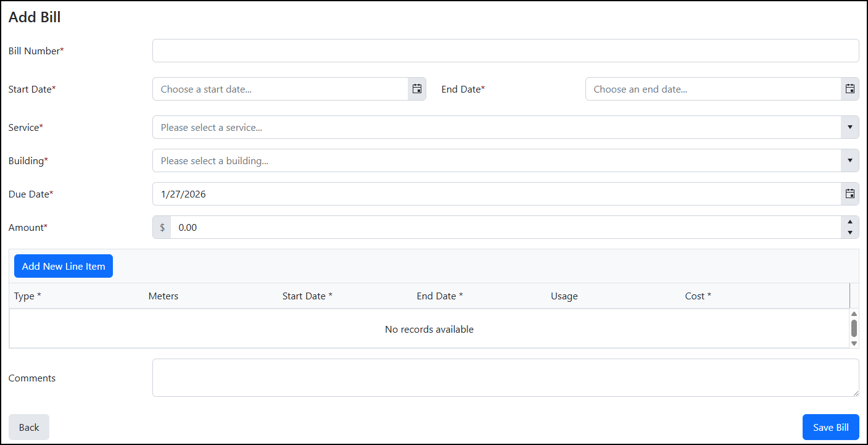Open the End Date calendar picker
The image size is (868, 445).
(x=849, y=89)
